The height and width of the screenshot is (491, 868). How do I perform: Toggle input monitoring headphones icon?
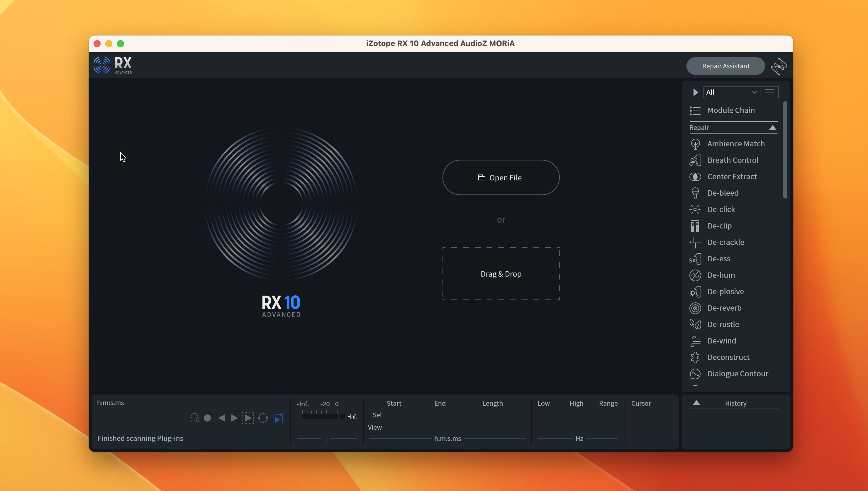194,418
